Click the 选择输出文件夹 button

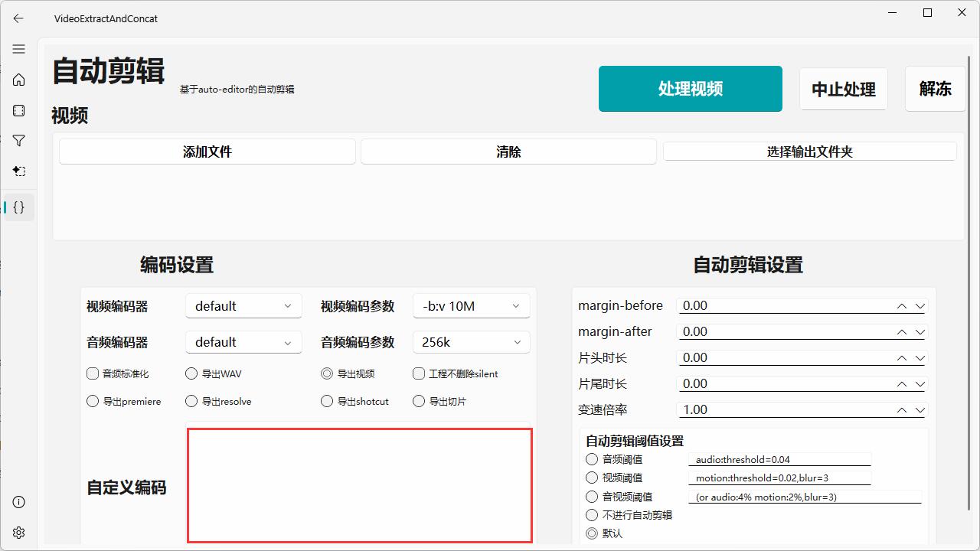point(810,152)
